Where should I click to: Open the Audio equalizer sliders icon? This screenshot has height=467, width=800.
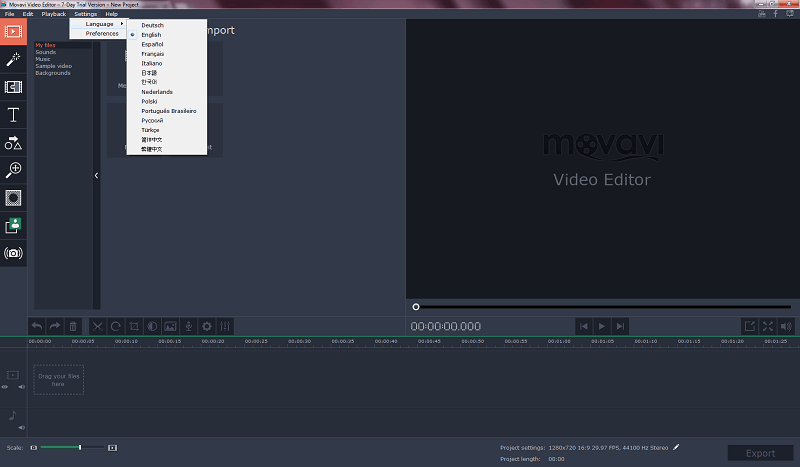click(225, 326)
